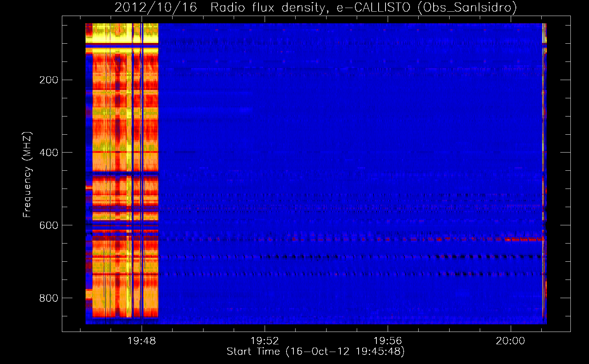This screenshot has width=589, height=364.
Task: Click the bright radio burst region near 19:47
Action: 125,171
